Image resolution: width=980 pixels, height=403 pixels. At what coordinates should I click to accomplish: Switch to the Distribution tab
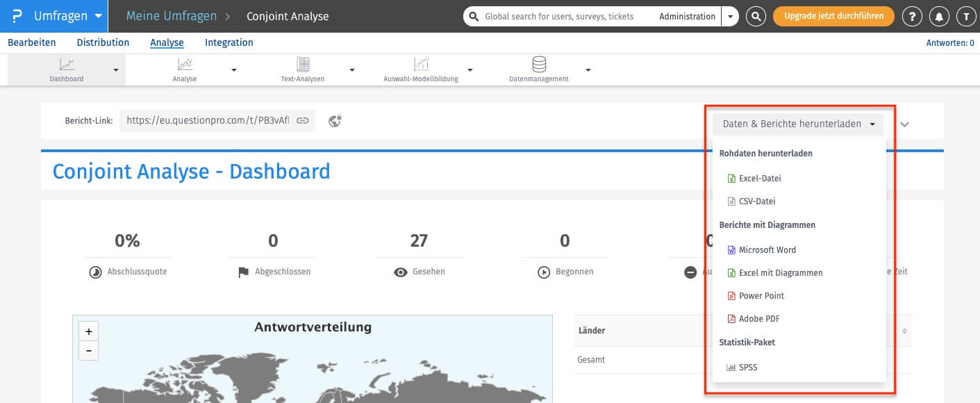tap(103, 43)
